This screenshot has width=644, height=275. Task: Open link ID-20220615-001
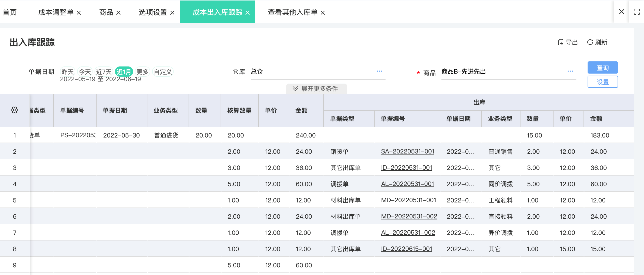coord(406,249)
